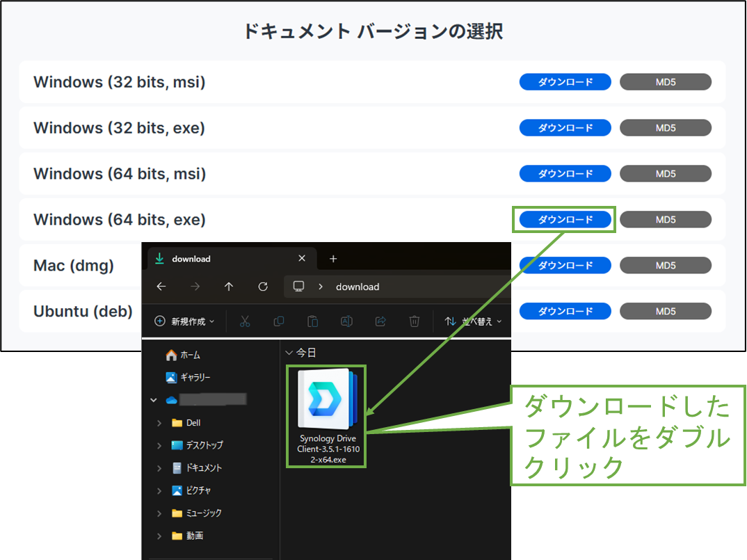Show MD5 for Ubuntu (deb)
747x560 pixels.
tap(666, 311)
